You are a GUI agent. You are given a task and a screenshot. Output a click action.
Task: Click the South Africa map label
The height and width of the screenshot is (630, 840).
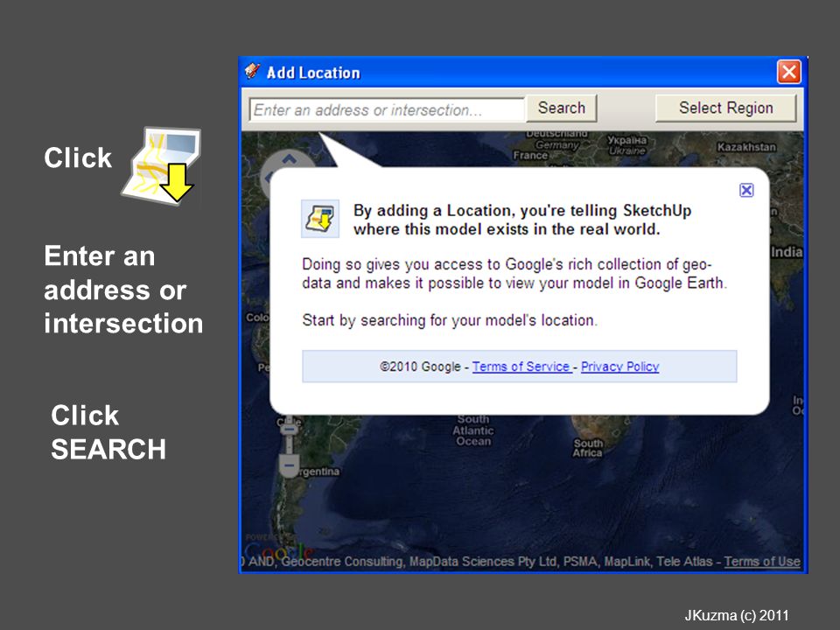coord(588,448)
